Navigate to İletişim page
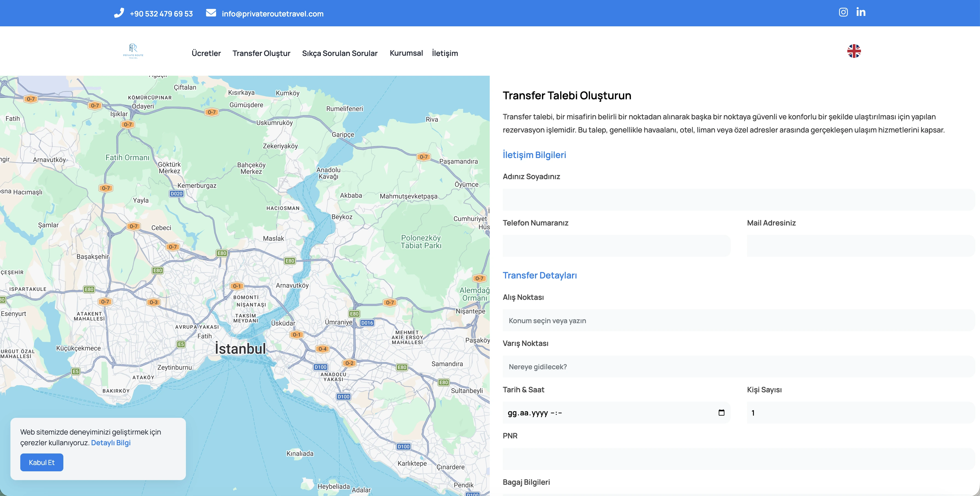This screenshot has width=980, height=496. pyautogui.click(x=444, y=53)
